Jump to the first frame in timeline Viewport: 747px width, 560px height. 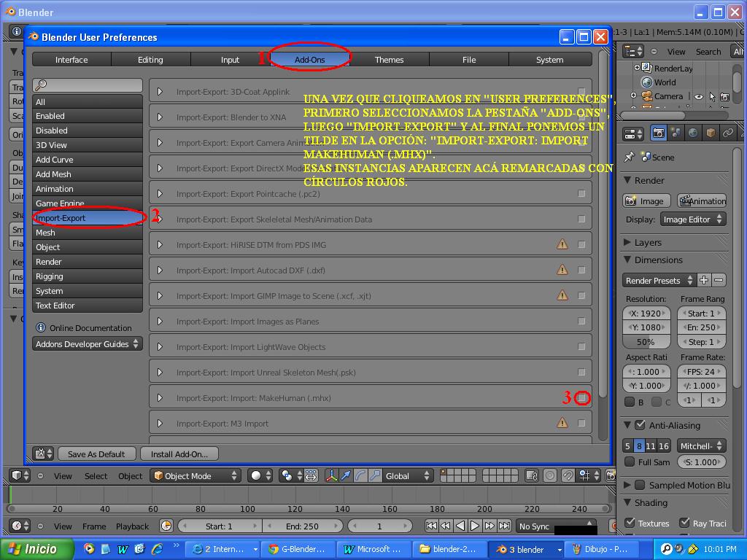(431, 526)
